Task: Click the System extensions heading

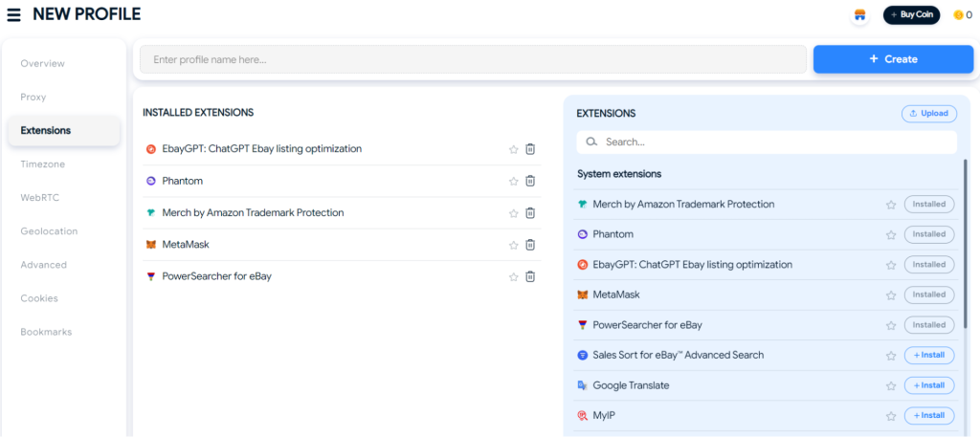Action: [x=619, y=174]
